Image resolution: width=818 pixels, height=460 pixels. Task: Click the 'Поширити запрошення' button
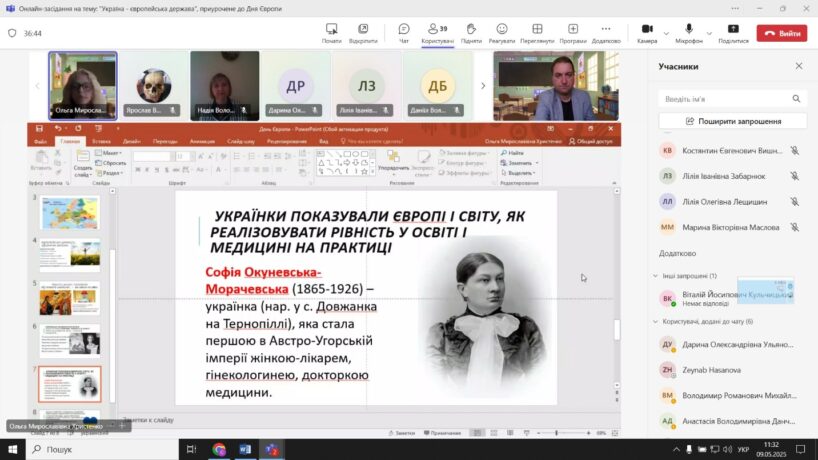(733, 121)
